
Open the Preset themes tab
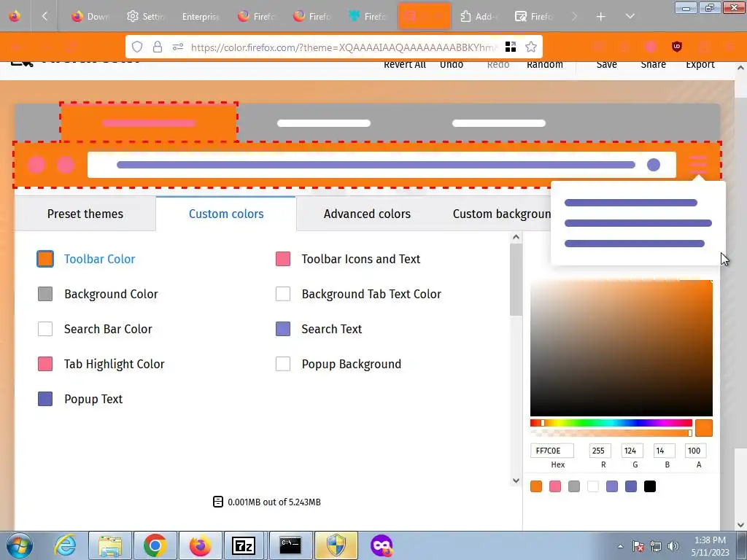85,214
